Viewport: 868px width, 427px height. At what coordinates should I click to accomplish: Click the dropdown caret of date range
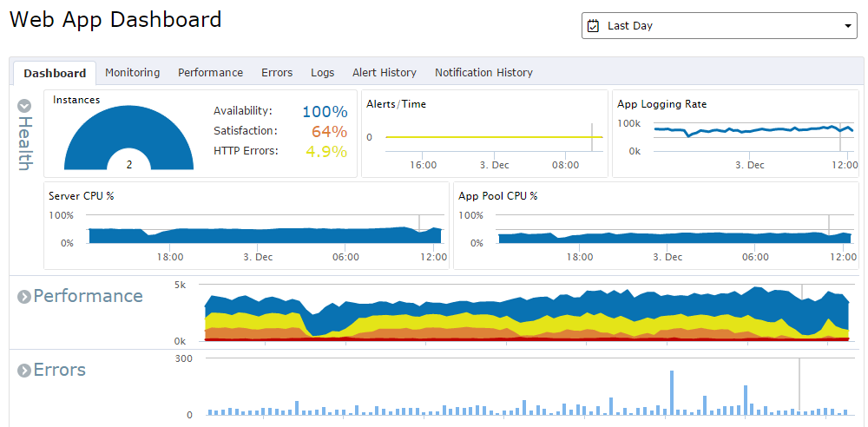847,26
